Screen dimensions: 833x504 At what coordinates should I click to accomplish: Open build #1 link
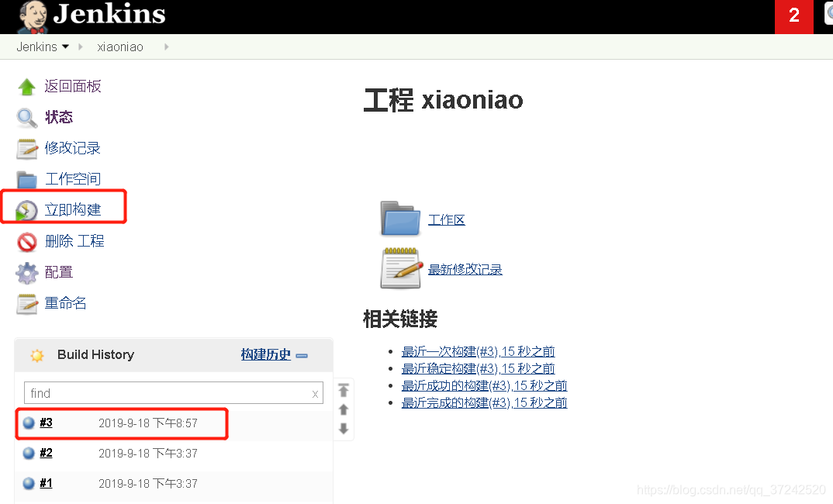click(x=47, y=483)
